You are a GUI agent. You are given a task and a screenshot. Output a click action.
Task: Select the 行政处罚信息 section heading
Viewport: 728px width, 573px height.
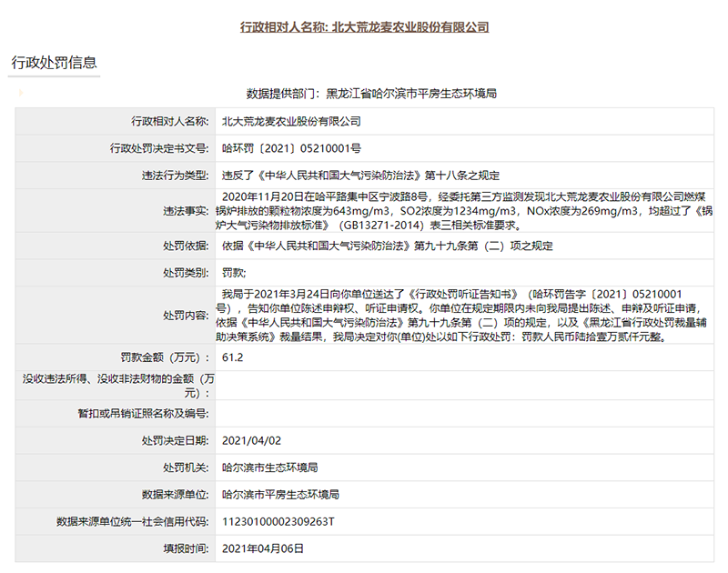54,63
